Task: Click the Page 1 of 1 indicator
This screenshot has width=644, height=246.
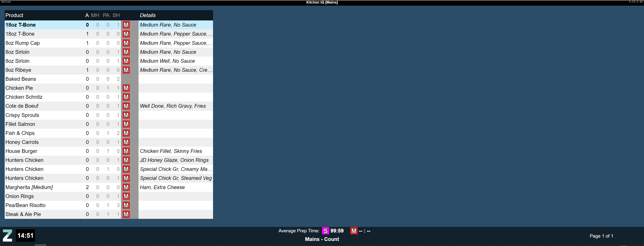Action: click(601, 236)
